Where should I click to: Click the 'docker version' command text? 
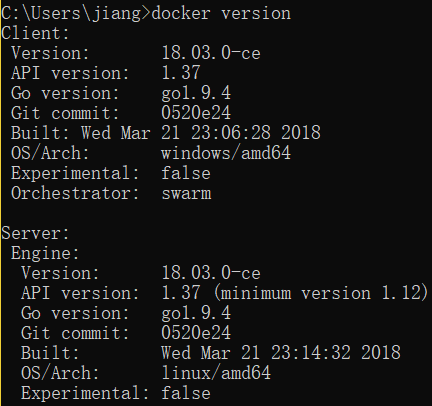[x=221, y=14]
